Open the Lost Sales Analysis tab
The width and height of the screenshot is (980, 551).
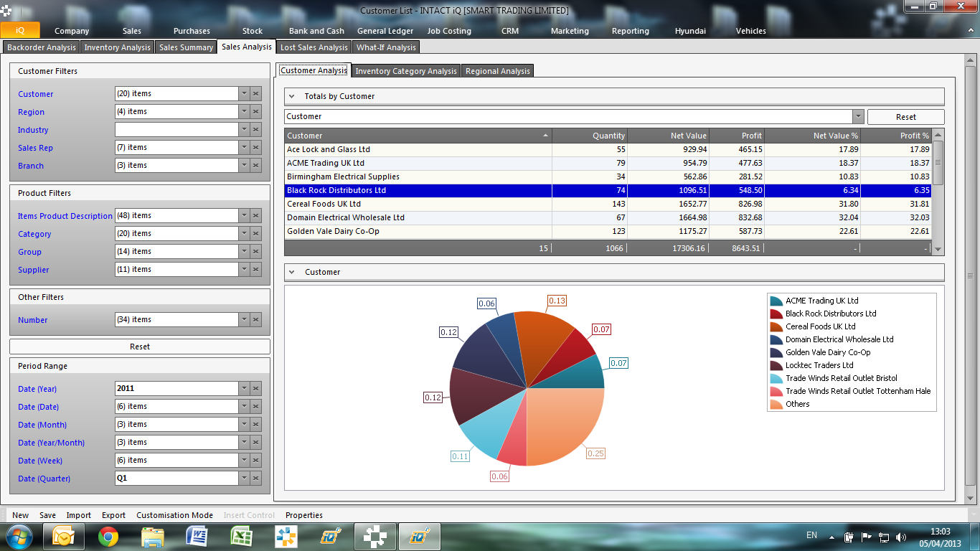[314, 47]
